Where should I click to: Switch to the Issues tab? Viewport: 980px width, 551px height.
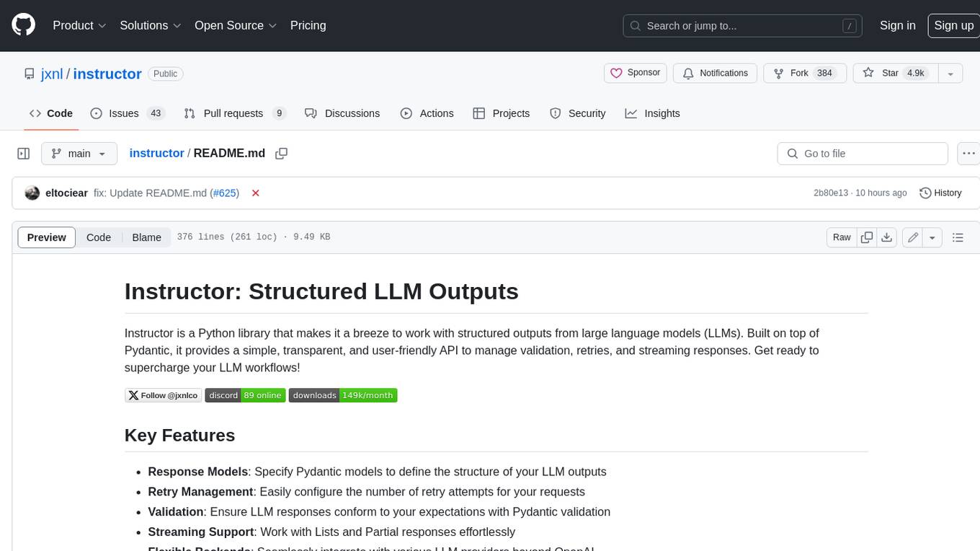128,113
